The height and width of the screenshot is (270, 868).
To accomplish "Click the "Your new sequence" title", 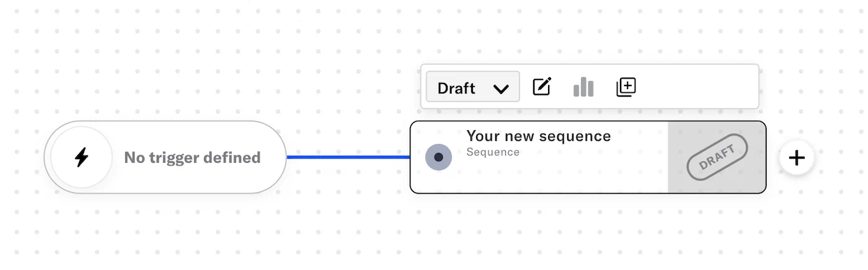I will [538, 136].
